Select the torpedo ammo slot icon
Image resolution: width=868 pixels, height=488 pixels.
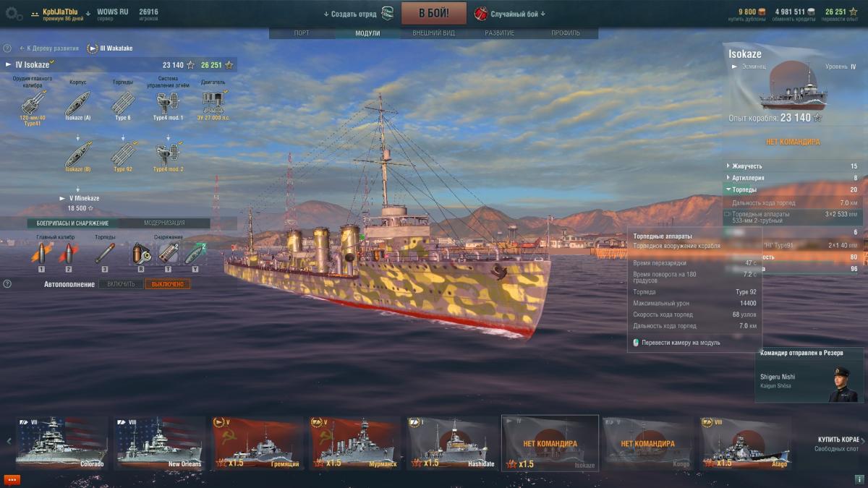(105, 253)
